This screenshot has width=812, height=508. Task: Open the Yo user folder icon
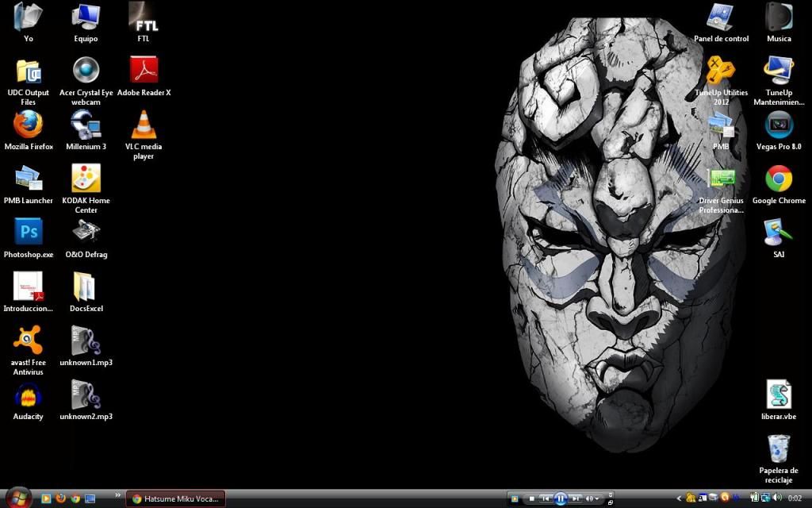29,23
